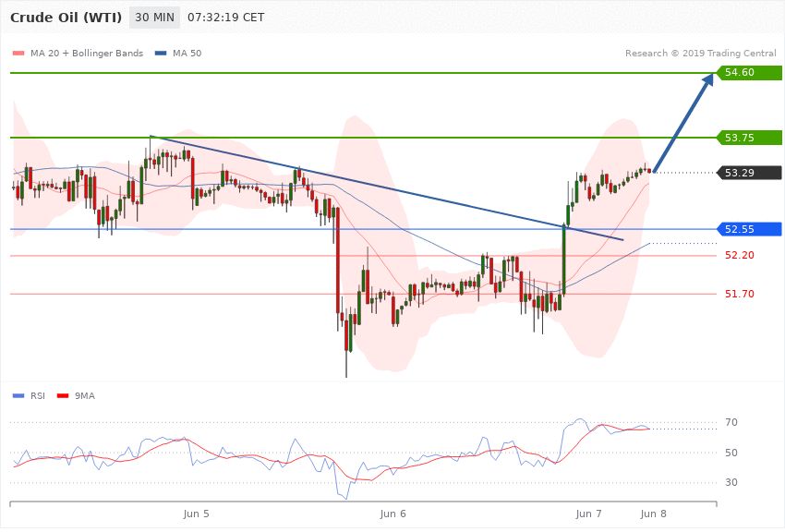Click the 53.75 resistance price tag
785x532 pixels.
tap(750, 138)
